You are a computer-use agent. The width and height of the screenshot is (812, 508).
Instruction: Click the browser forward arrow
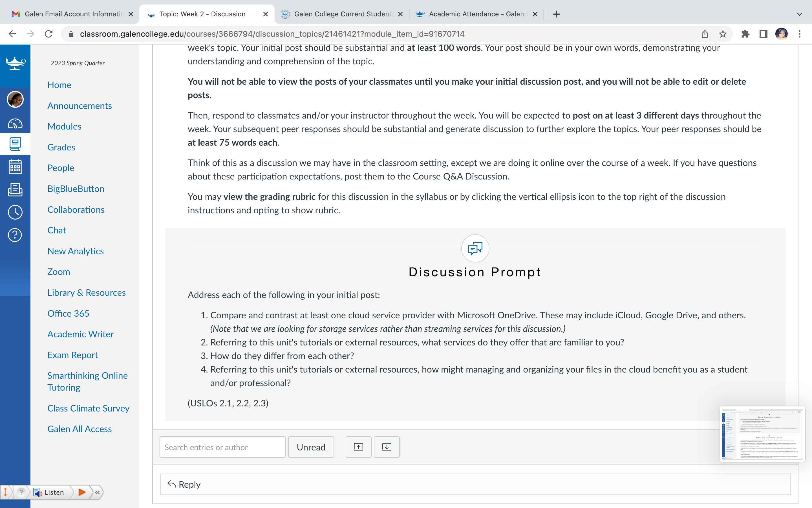(x=30, y=34)
